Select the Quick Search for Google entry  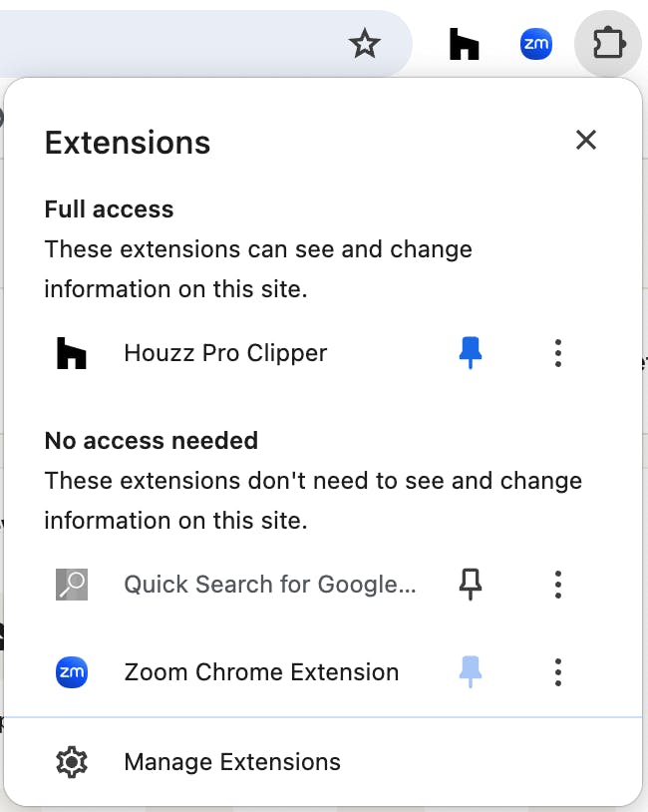(x=269, y=585)
